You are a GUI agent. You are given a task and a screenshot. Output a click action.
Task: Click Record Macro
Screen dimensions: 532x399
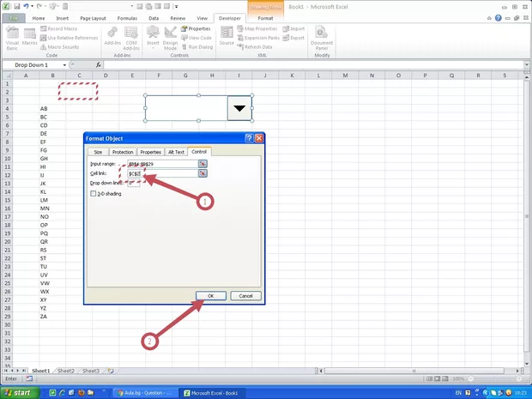(58, 29)
